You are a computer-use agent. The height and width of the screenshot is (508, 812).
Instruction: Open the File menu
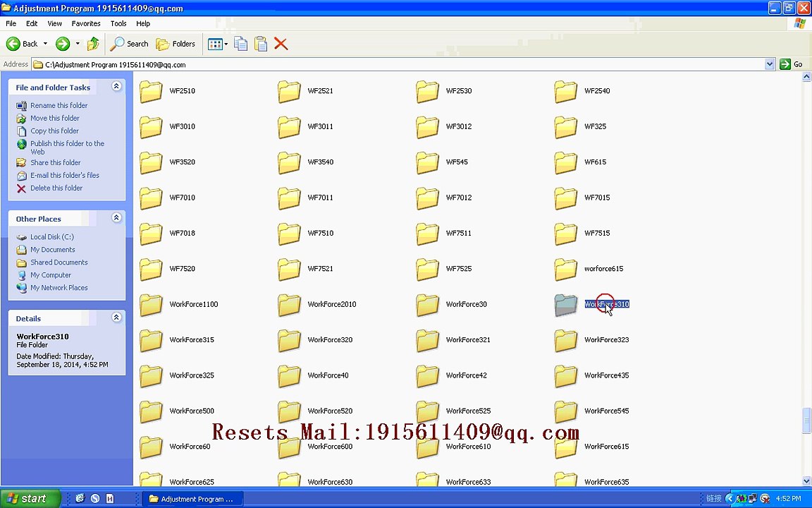tap(11, 23)
